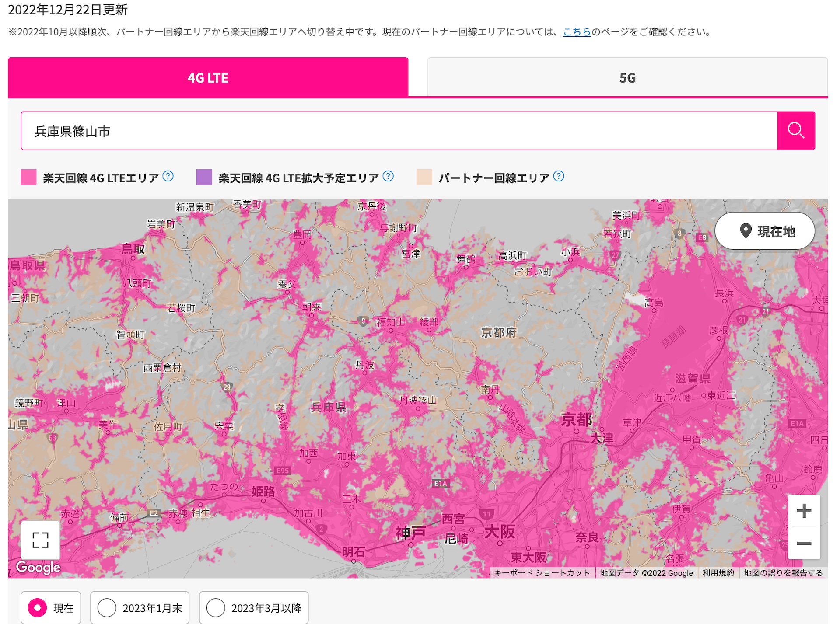Image resolution: width=840 pixels, height=624 pixels.
Task: Switch to the 5G tab
Action: pyautogui.click(x=627, y=77)
